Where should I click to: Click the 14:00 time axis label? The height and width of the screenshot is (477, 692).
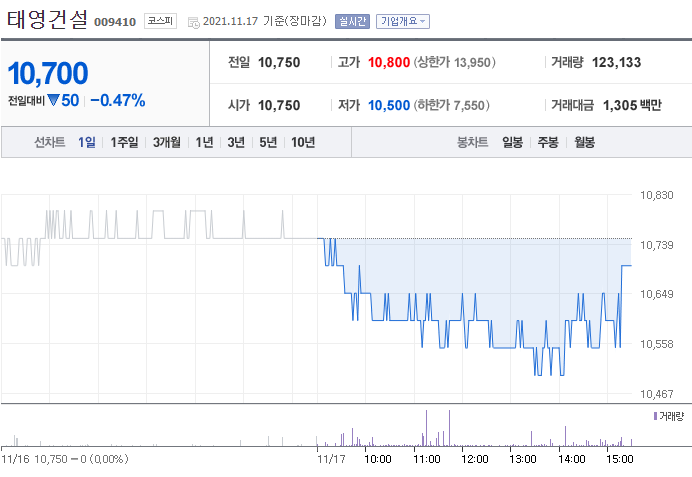point(572,459)
